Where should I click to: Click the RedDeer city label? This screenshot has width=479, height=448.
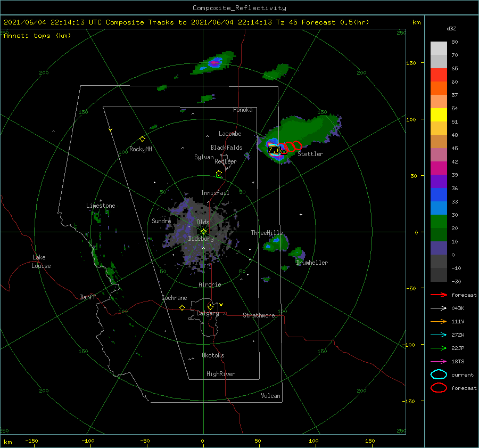point(226,161)
